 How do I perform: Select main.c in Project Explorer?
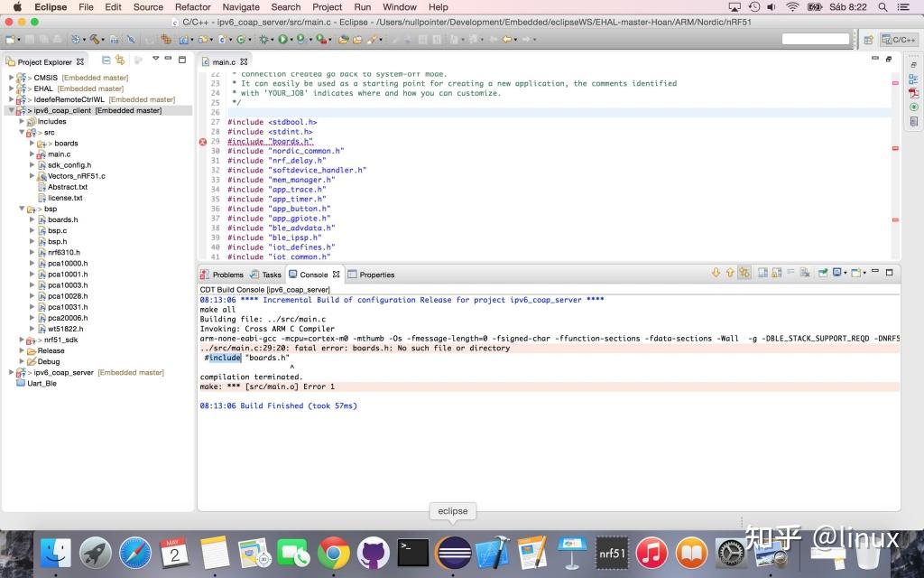tap(59, 154)
